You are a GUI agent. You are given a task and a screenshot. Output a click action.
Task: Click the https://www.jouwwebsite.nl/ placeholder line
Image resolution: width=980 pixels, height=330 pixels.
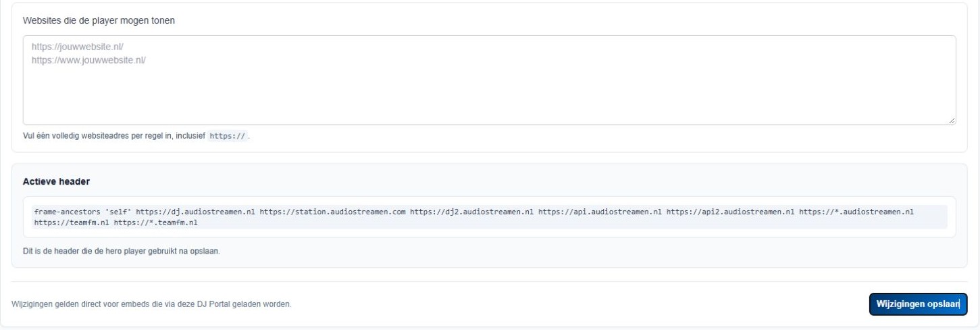[88, 60]
